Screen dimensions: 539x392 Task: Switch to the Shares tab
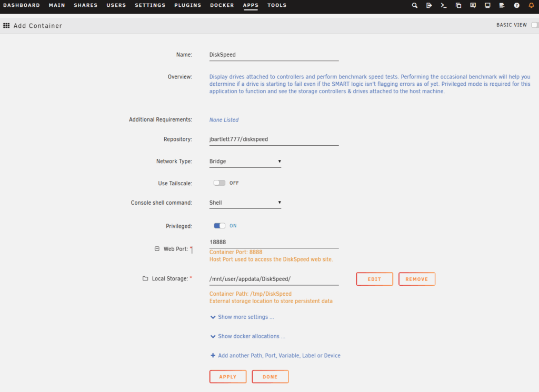(86, 5)
